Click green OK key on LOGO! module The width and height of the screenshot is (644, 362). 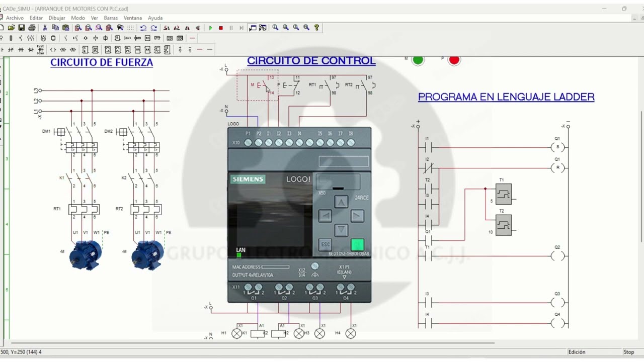pyautogui.click(x=357, y=245)
